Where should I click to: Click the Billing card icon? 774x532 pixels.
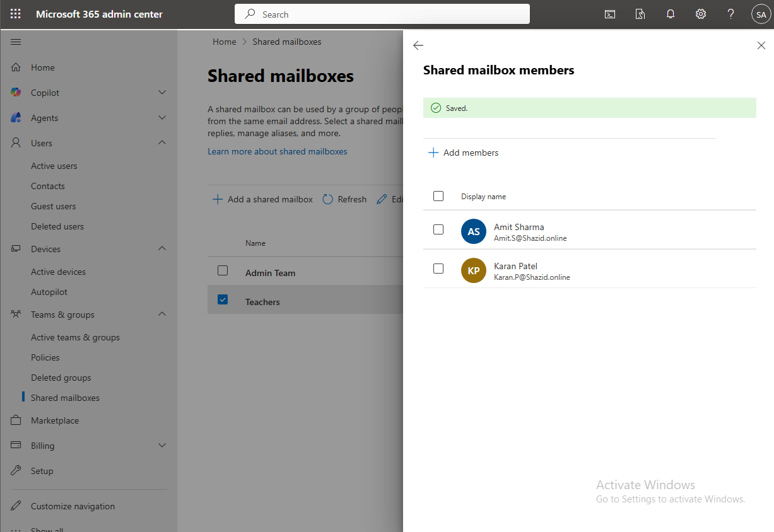click(x=16, y=446)
